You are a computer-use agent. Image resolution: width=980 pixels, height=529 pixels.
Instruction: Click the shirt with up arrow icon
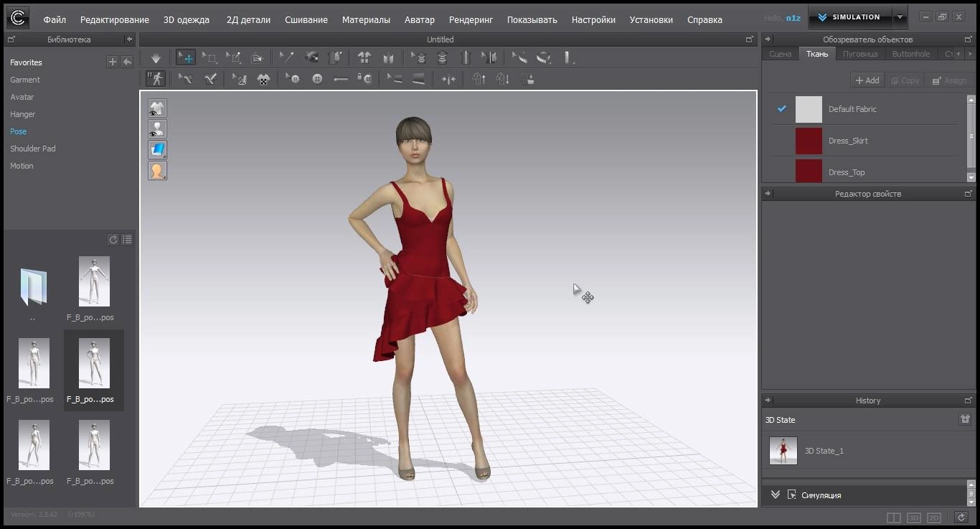click(x=479, y=79)
